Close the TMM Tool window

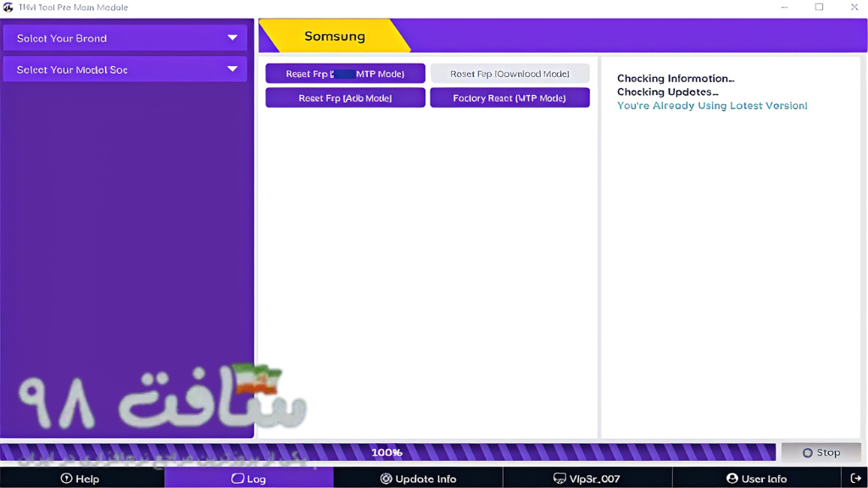click(854, 7)
